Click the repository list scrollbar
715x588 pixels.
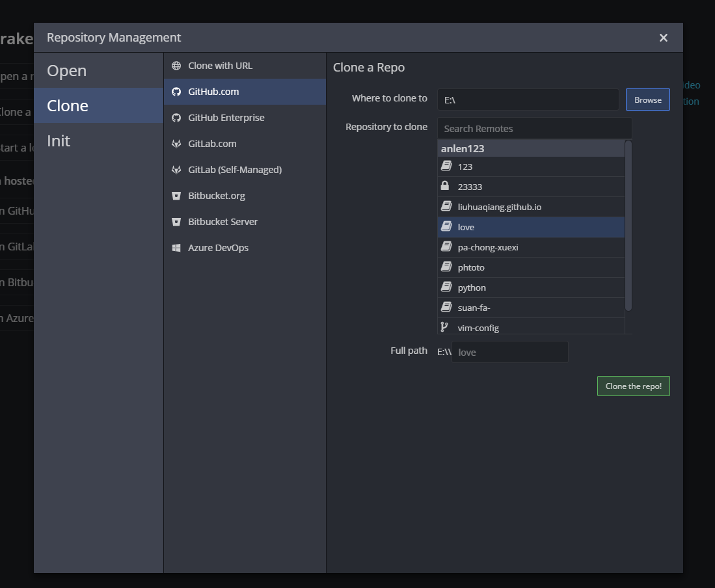pyautogui.click(x=628, y=224)
